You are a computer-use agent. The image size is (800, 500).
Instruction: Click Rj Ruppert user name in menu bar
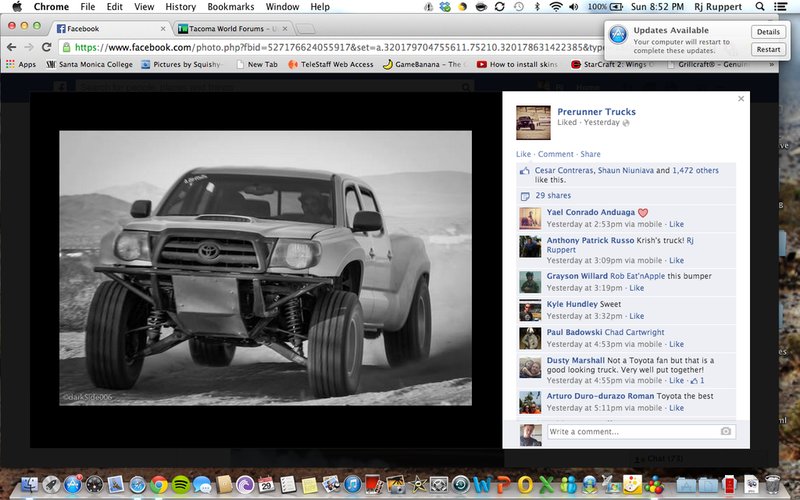718,7
